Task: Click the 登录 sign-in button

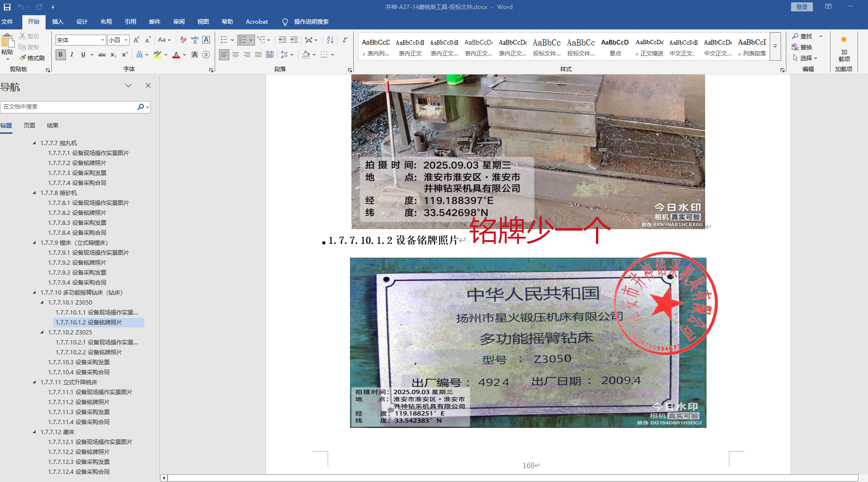Action: [x=802, y=7]
